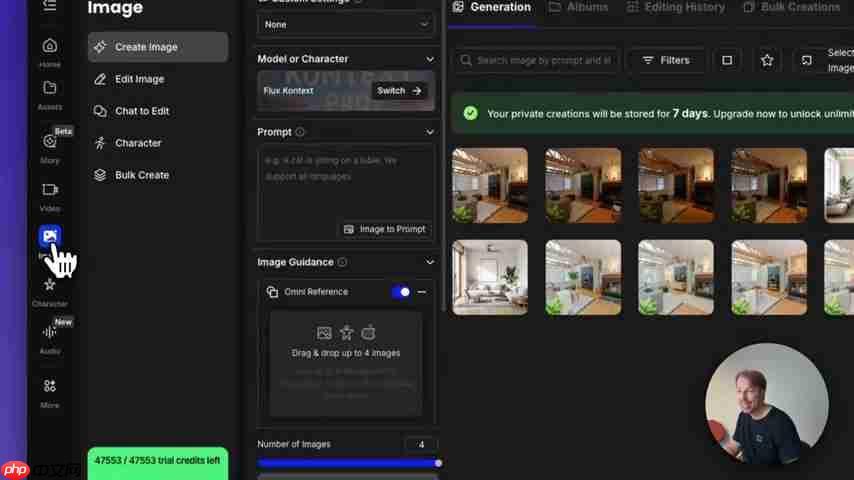Switch to the Editing History tab
The width and height of the screenshot is (854, 480).
(x=676, y=8)
